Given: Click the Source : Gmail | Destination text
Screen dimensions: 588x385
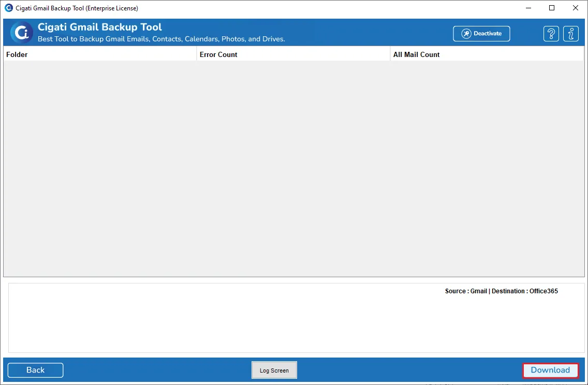Looking at the screenshot, I should pos(502,291).
